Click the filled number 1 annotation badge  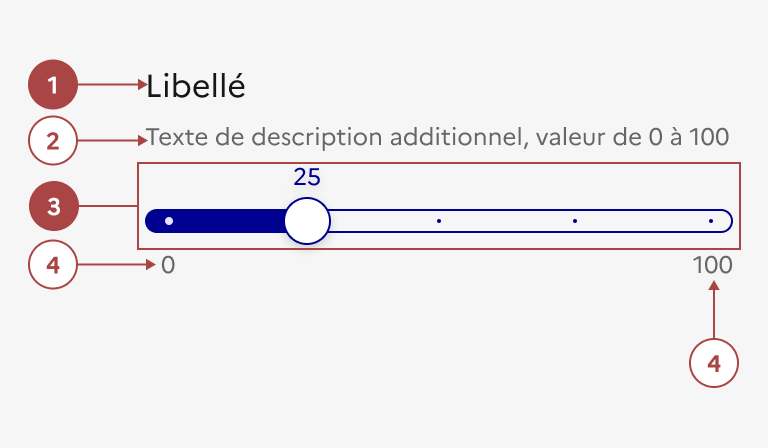click(x=53, y=84)
